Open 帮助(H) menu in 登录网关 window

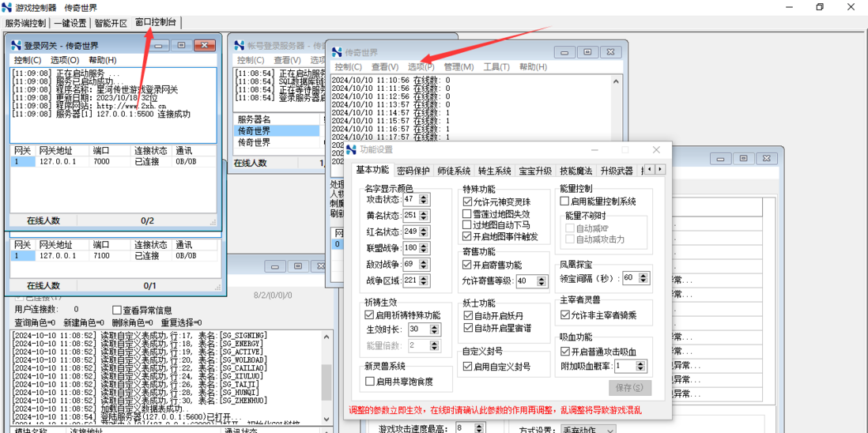pyautogui.click(x=103, y=60)
